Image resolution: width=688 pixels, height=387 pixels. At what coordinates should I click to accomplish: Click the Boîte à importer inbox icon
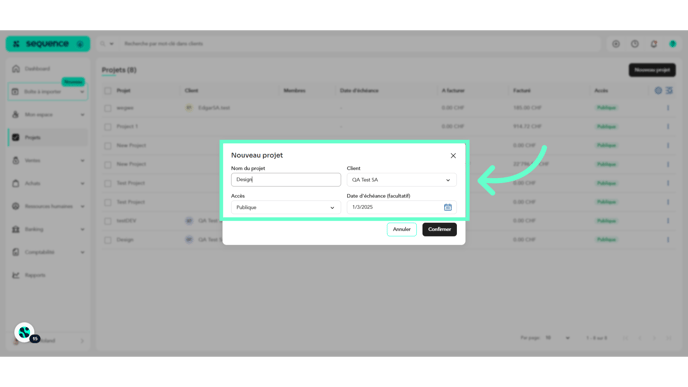point(15,92)
